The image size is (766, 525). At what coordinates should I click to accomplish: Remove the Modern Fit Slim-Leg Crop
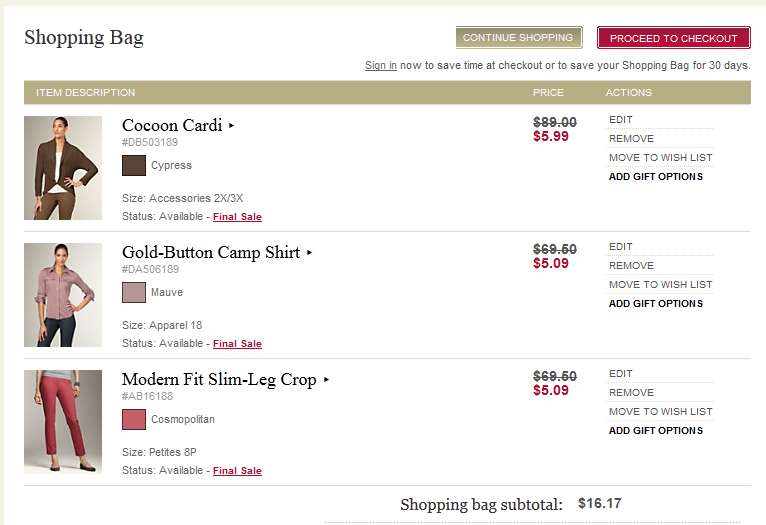click(x=631, y=393)
